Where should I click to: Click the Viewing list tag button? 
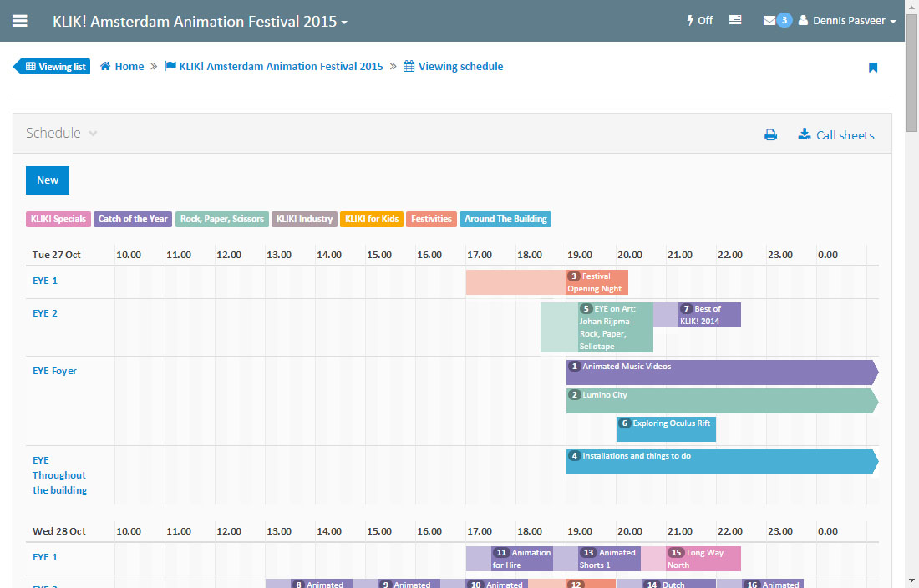click(x=54, y=67)
